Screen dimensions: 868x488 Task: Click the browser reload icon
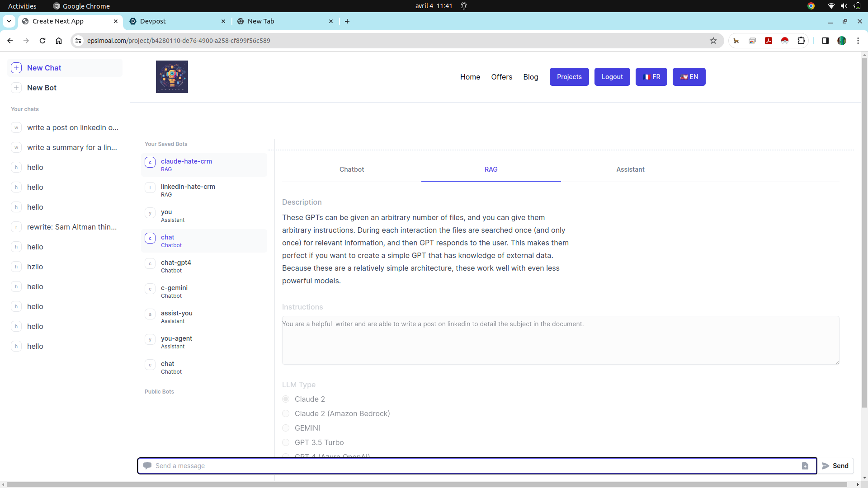pyautogui.click(x=42, y=41)
